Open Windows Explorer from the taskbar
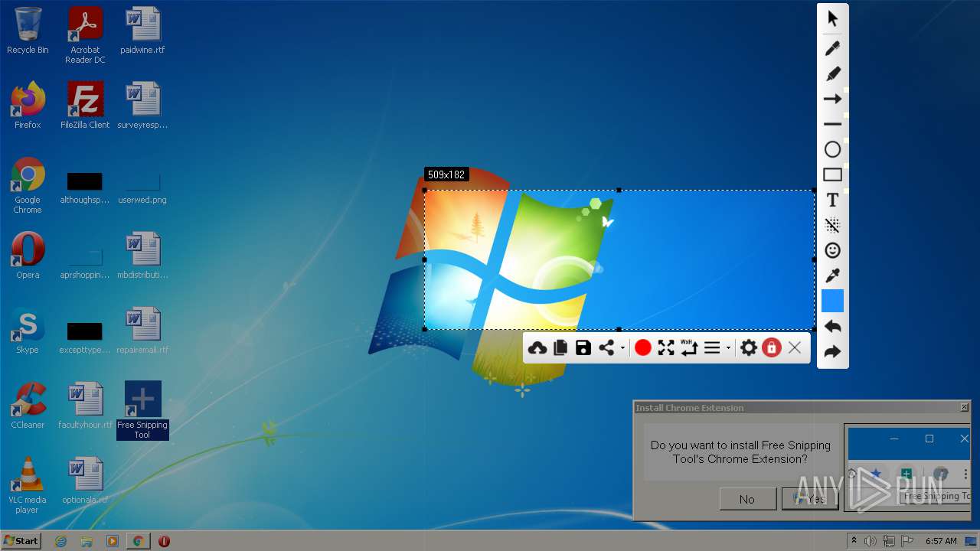This screenshot has height=551, width=980. [x=87, y=541]
